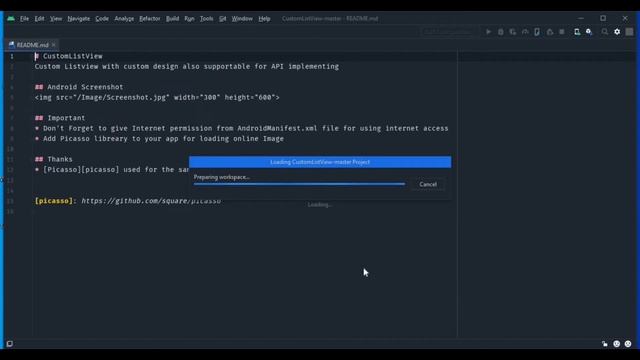Click the 'Add Picasso libreary' bullet line
This screenshot has width=640, height=360.
point(159,139)
